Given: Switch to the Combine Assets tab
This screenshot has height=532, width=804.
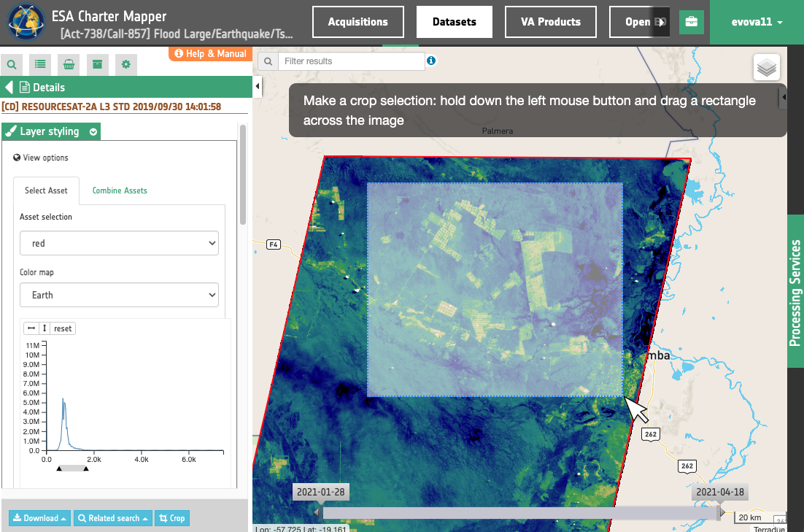Looking at the screenshot, I should [120, 190].
